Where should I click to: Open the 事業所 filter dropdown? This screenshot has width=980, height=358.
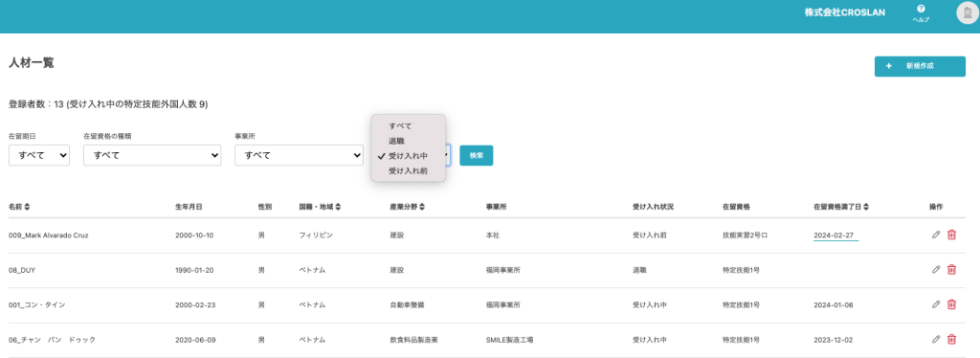tap(299, 155)
